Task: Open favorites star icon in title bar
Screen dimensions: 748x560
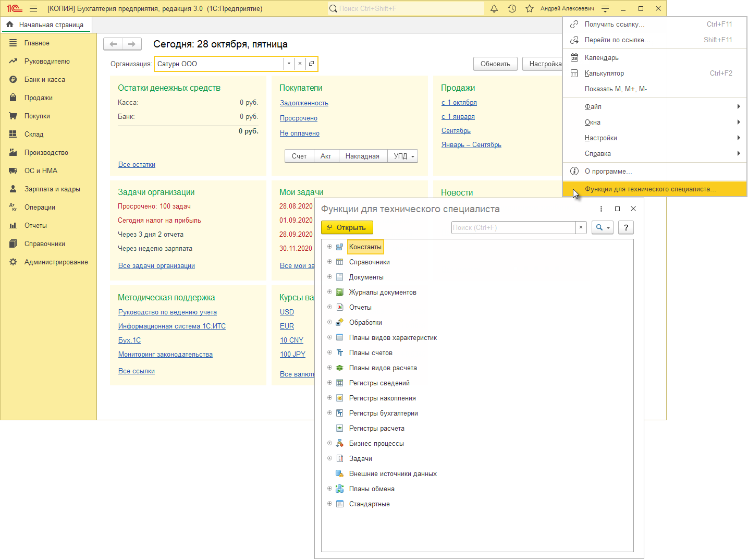Action: (x=530, y=8)
